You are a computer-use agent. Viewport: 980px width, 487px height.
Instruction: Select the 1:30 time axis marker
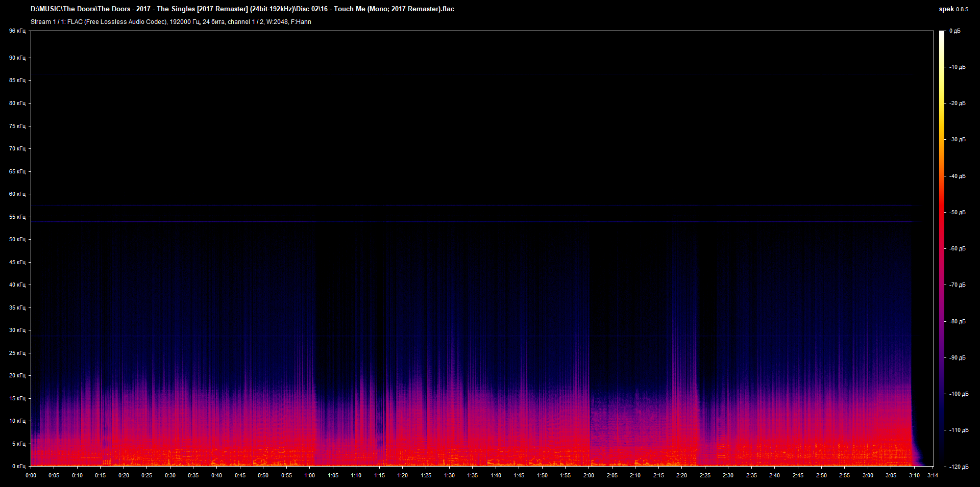[449, 475]
